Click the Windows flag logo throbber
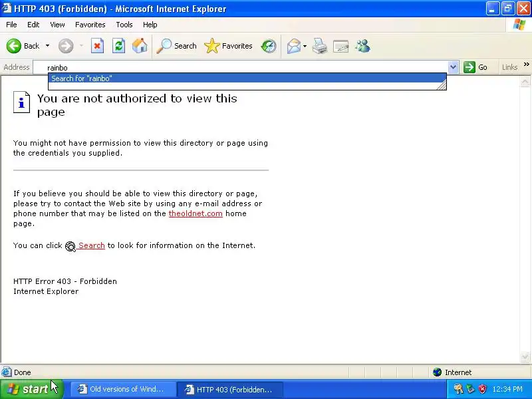 519,25
